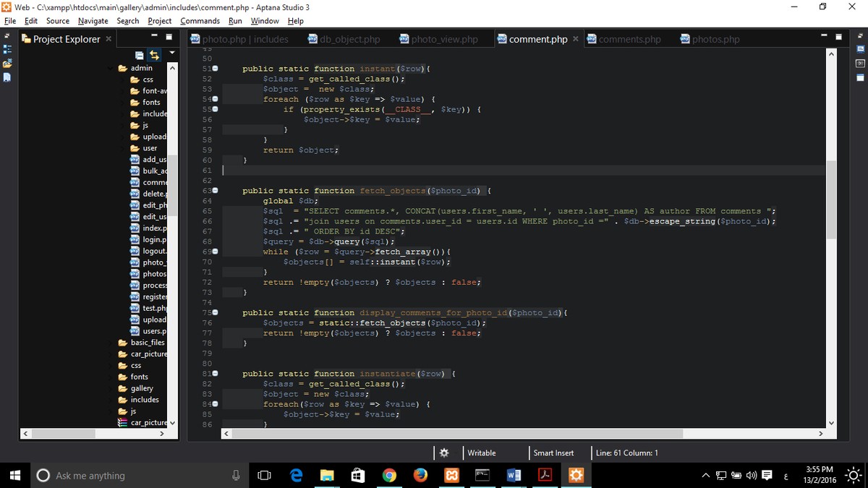Click the gear icon in status bar
This screenshot has width=868, height=488.
tap(444, 453)
